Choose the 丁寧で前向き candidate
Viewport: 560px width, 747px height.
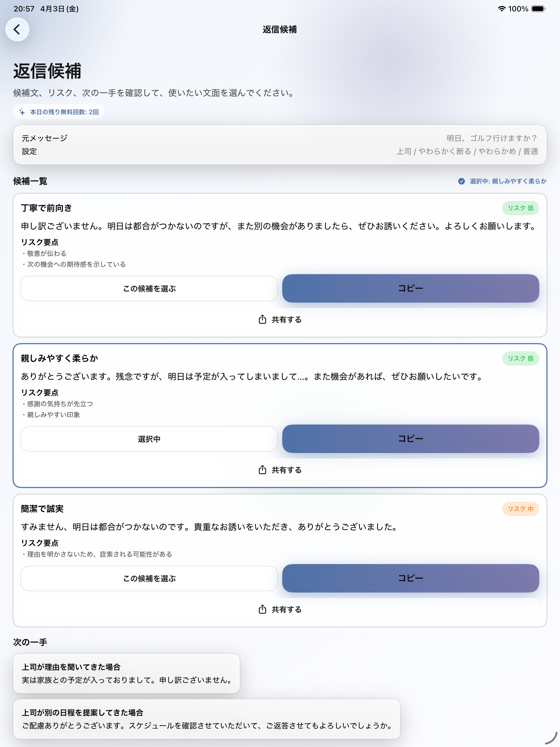[149, 288]
